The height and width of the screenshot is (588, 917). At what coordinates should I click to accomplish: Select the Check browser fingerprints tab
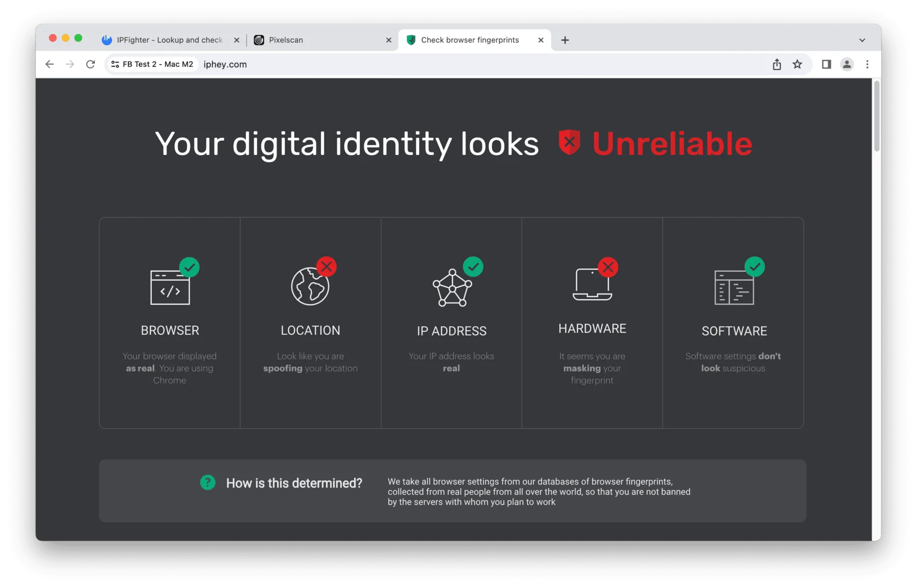[475, 40]
